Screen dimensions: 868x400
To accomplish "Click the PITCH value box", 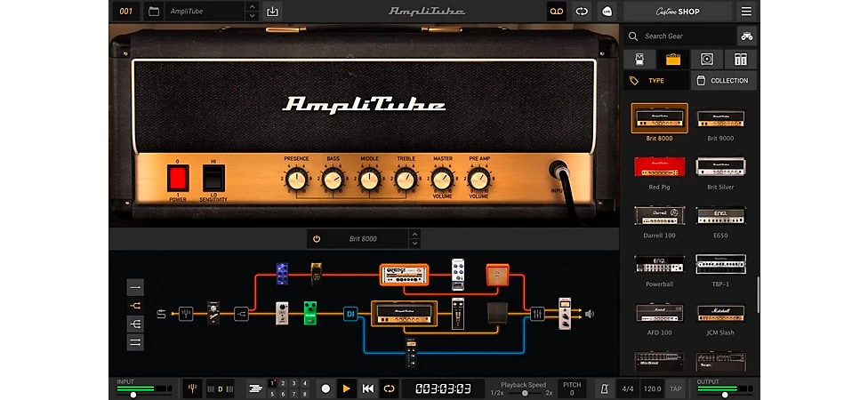I will click(x=572, y=388).
